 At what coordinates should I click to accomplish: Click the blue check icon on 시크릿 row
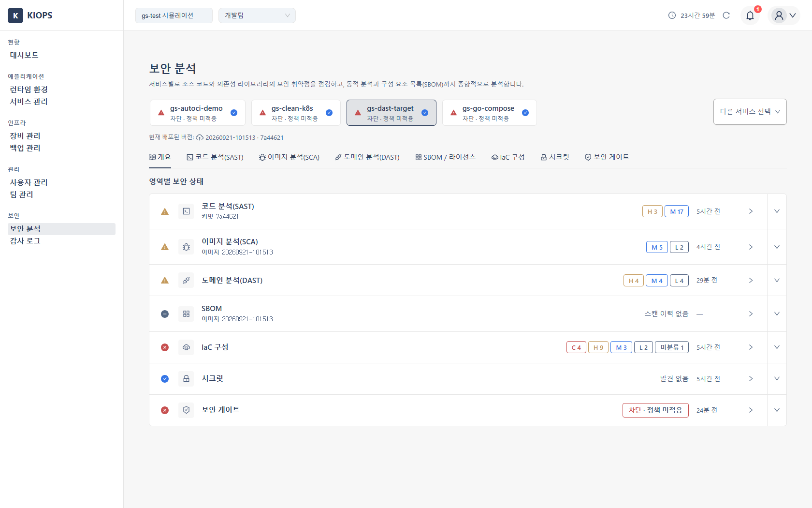165,379
